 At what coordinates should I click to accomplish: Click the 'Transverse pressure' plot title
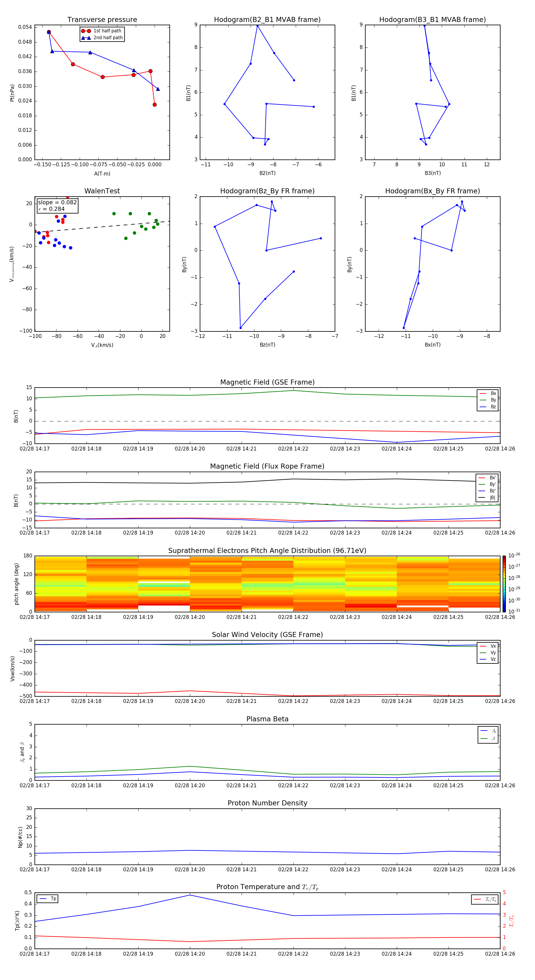[x=102, y=20]
